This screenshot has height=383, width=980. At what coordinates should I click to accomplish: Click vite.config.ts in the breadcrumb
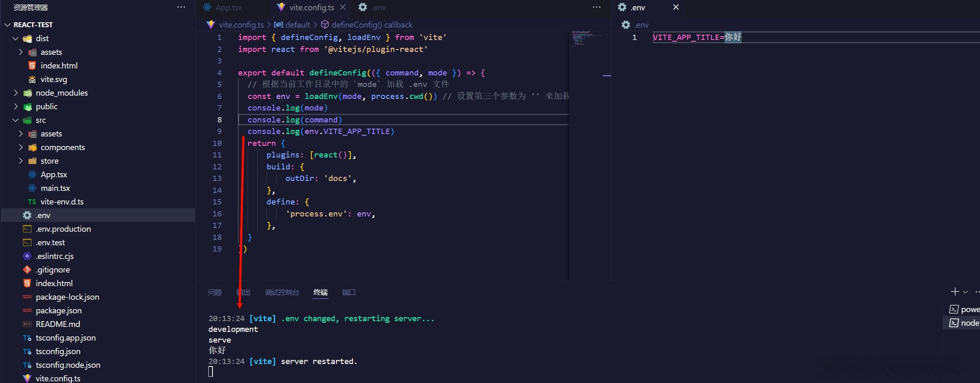241,25
